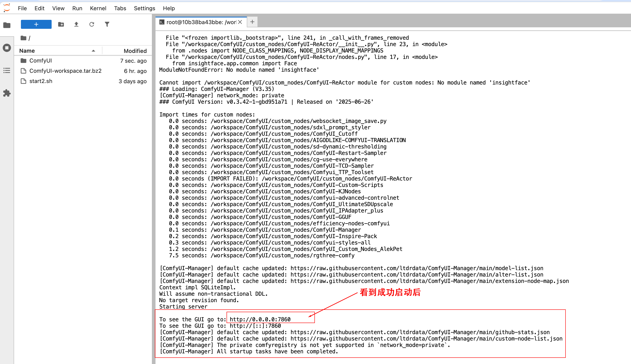Click the rgthree-comfy 7.5 seconds line
Viewport: 631px width, 364px height.
262,255
